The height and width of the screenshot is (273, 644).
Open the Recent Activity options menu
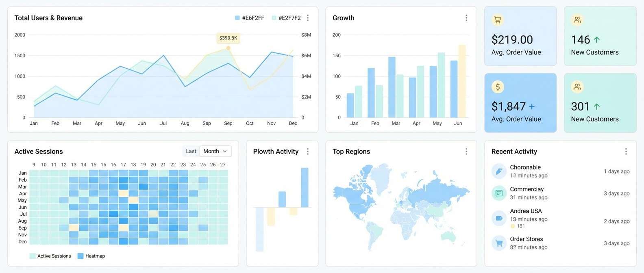[626, 151]
